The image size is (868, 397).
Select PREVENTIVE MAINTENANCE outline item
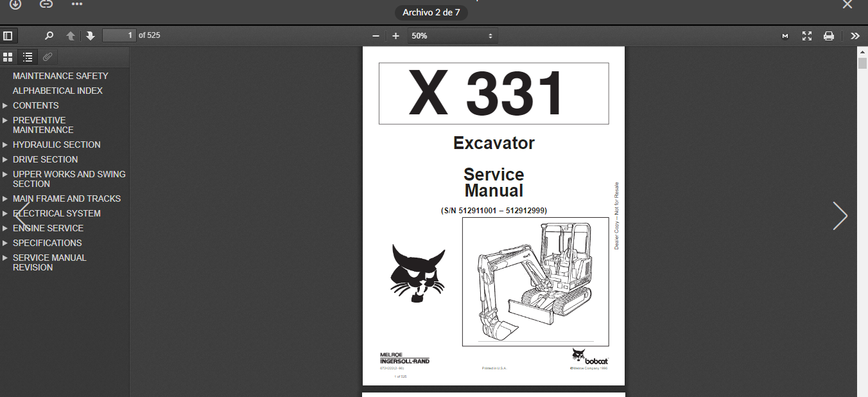(x=43, y=125)
